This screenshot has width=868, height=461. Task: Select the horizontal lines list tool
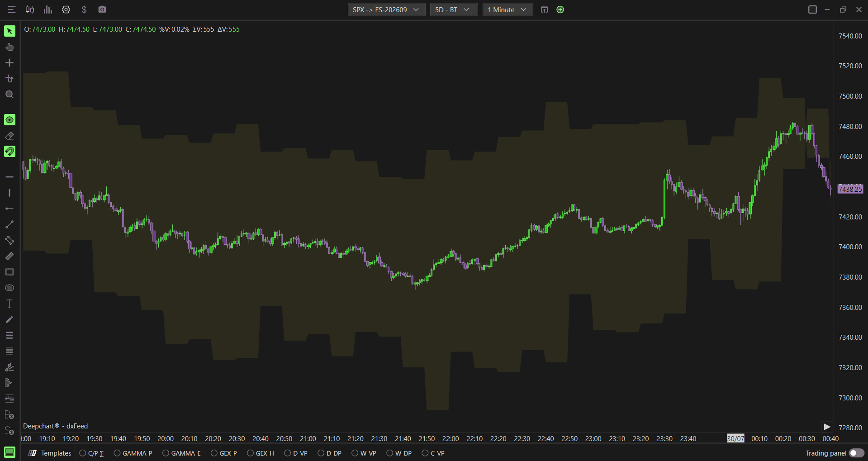[9, 335]
